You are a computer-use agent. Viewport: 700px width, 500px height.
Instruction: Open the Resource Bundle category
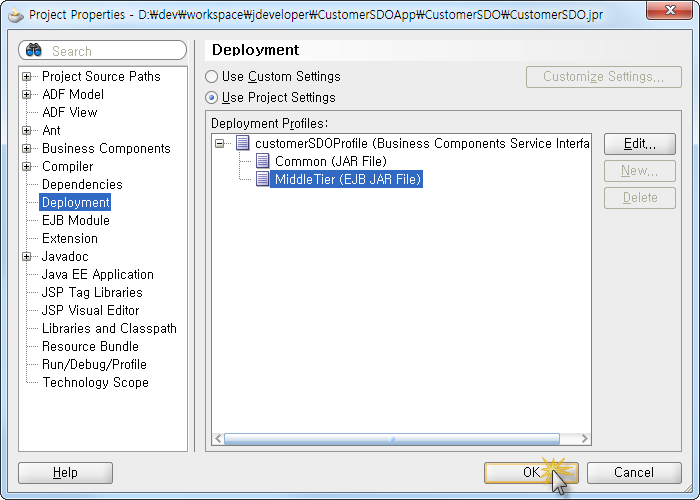(90, 346)
